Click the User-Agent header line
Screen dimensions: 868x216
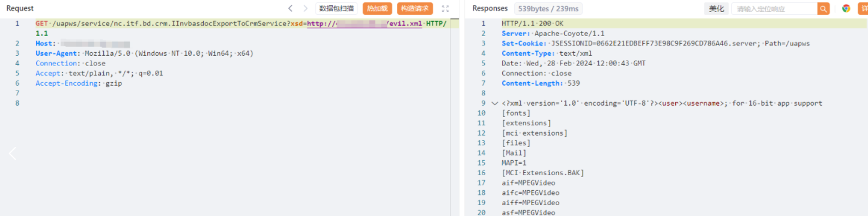click(144, 53)
